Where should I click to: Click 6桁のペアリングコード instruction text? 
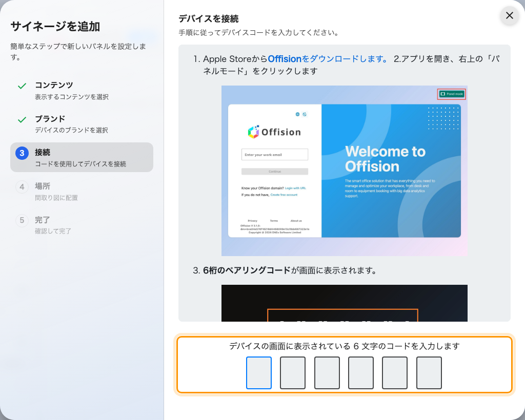(247, 270)
